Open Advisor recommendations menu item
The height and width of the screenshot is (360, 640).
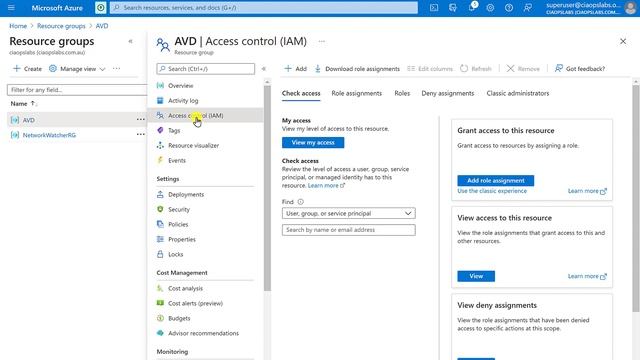203,333
